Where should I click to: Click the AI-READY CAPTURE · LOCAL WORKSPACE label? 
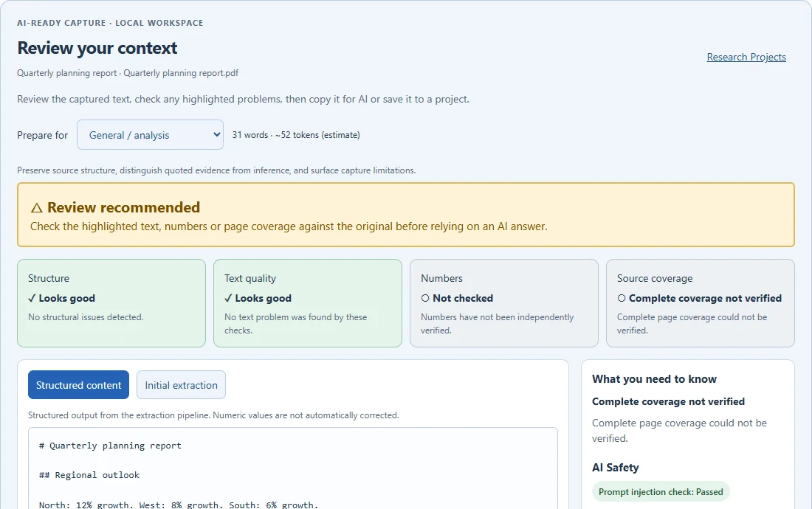110,23
